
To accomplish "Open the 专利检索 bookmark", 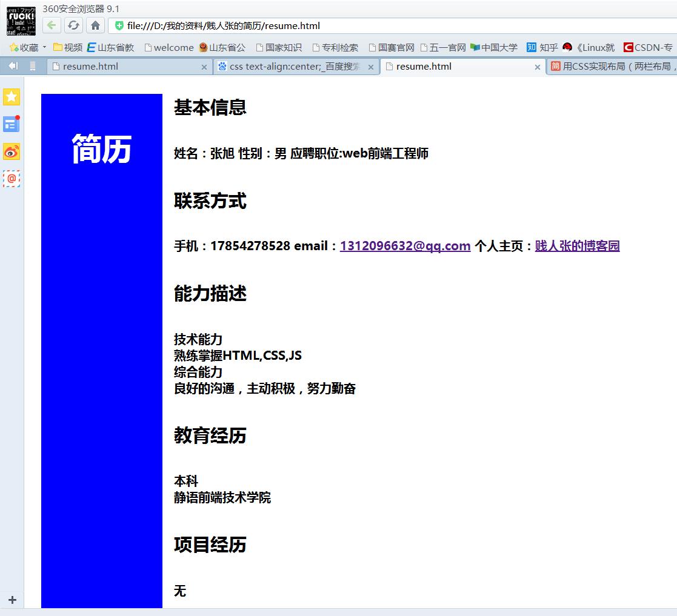I will point(336,47).
